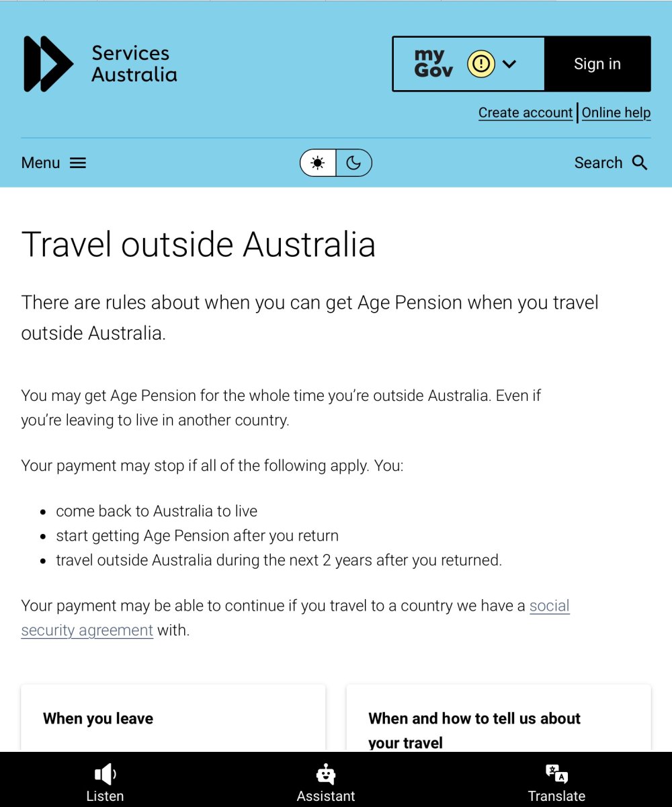Open the Online help link

[616, 112]
